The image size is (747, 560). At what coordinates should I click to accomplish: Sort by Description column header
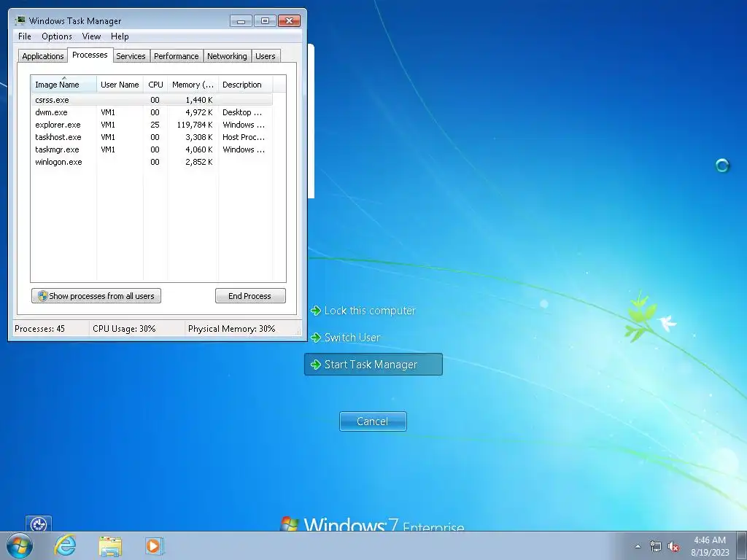245,85
